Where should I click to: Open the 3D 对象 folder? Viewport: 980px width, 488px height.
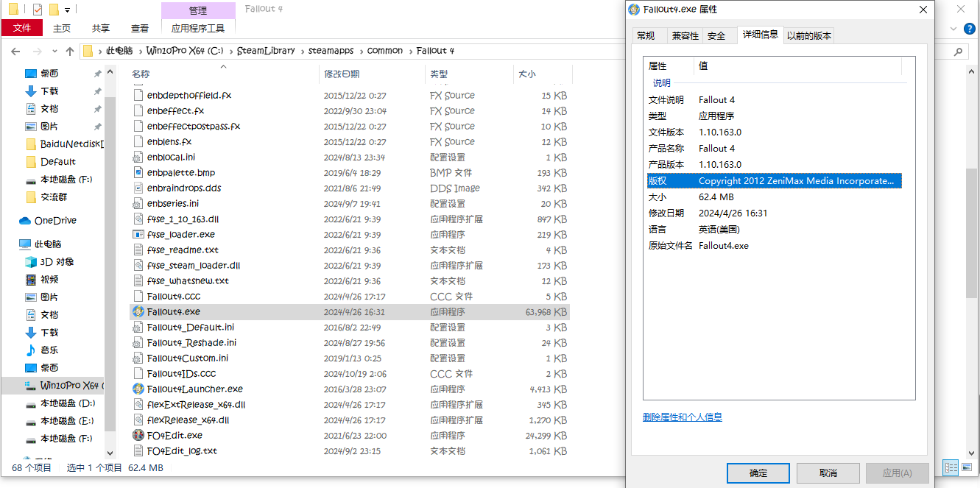point(56,261)
